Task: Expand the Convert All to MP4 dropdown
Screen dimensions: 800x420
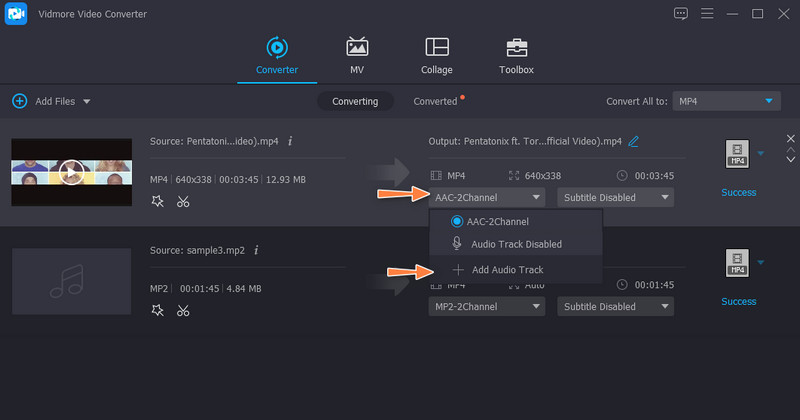Action: [x=726, y=101]
